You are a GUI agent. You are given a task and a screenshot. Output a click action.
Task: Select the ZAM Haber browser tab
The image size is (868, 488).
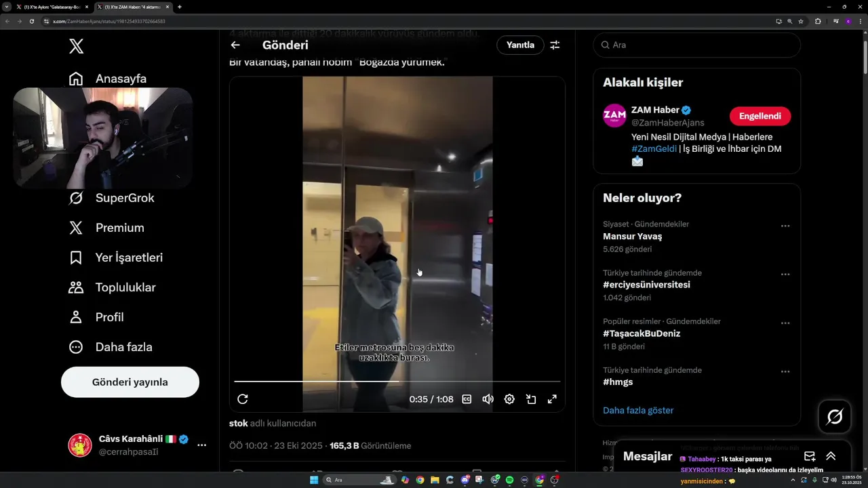click(132, 7)
